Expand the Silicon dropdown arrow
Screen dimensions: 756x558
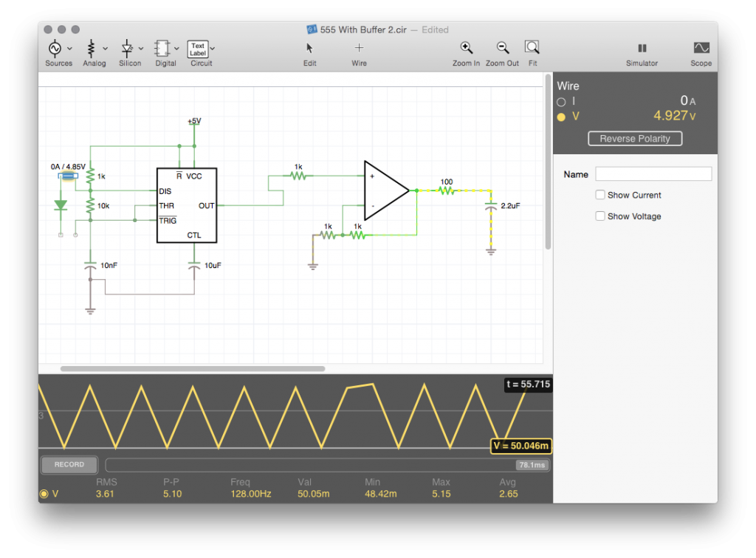141,49
